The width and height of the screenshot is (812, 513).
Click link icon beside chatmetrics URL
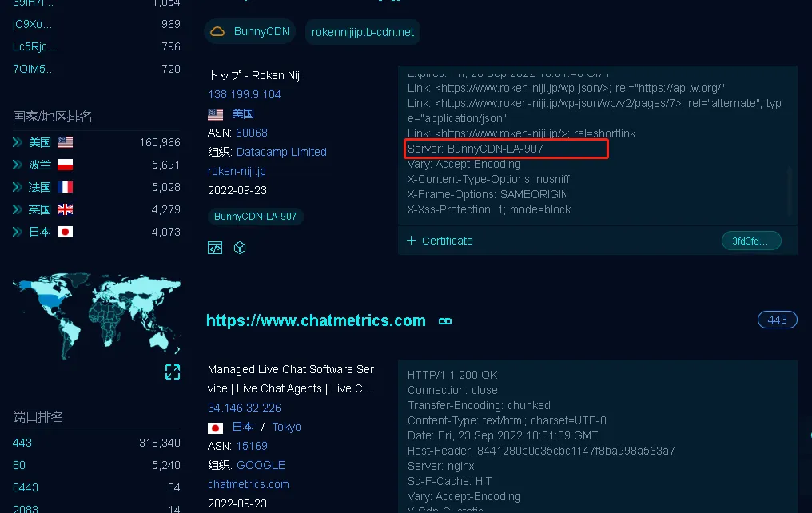tap(445, 321)
